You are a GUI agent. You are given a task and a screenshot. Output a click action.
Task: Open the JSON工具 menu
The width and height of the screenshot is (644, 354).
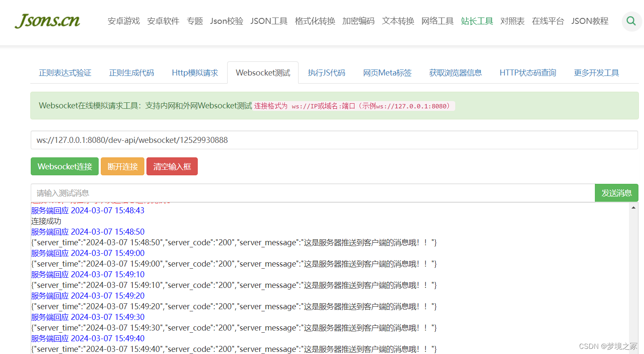click(x=269, y=21)
